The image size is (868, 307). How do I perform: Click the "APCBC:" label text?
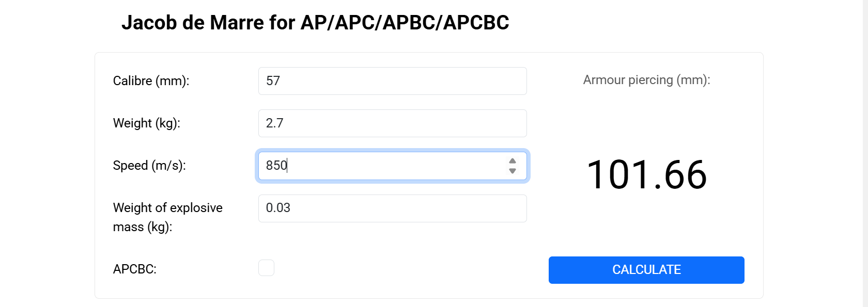point(134,269)
